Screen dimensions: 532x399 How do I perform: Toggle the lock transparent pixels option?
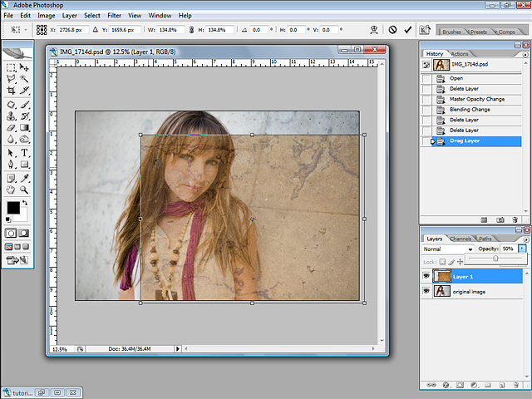[441, 260]
